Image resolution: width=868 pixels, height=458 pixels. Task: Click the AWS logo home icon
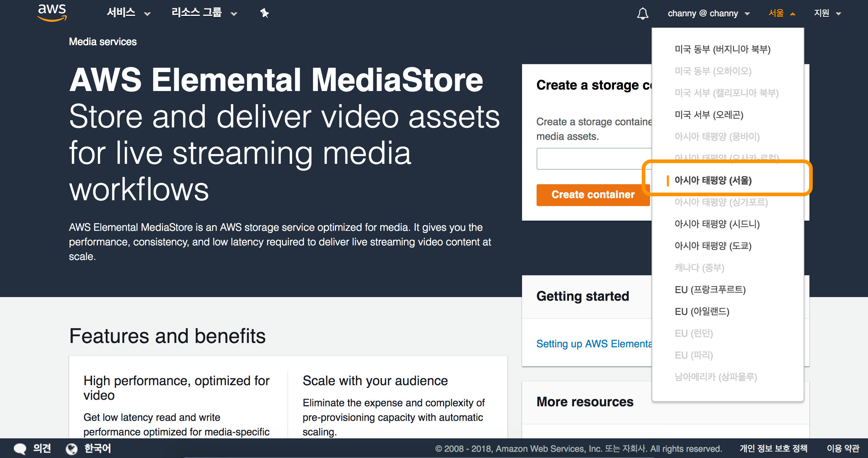[52, 12]
